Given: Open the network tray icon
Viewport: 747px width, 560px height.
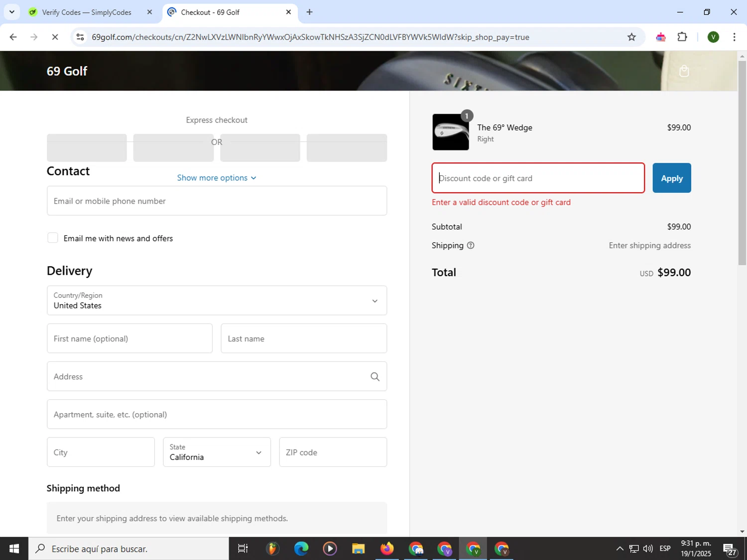Looking at the screenshot, I should click(633, 549).
